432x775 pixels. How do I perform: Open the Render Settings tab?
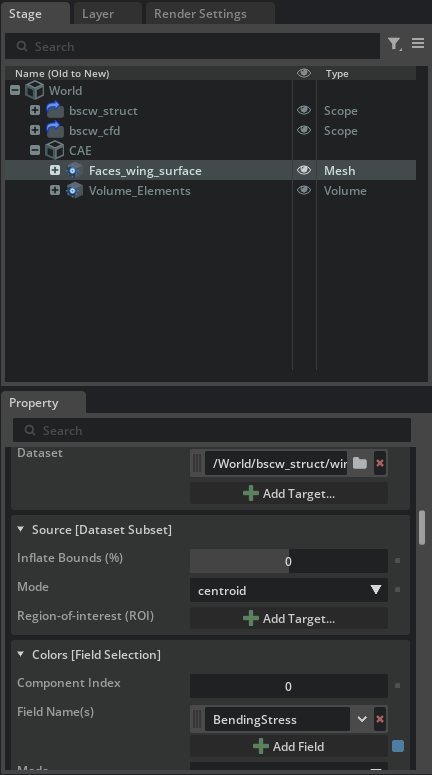click(200, 14)
